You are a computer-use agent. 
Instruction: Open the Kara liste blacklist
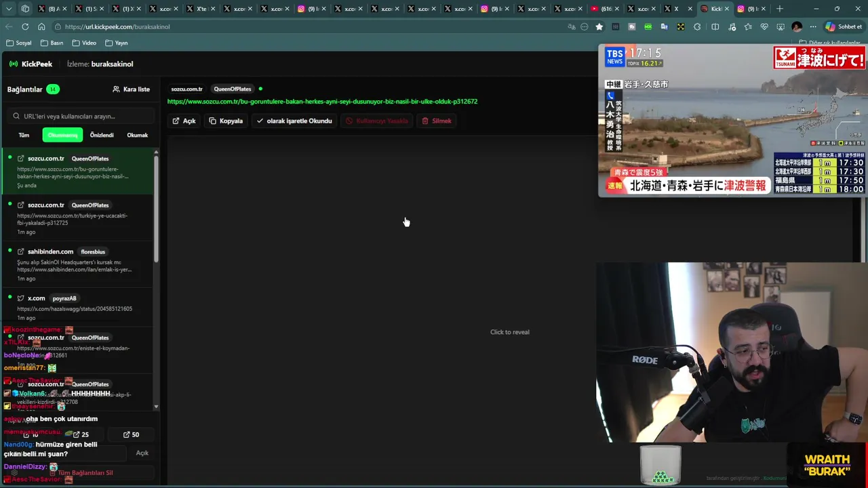pyautogui.click(x=131, y=89)
